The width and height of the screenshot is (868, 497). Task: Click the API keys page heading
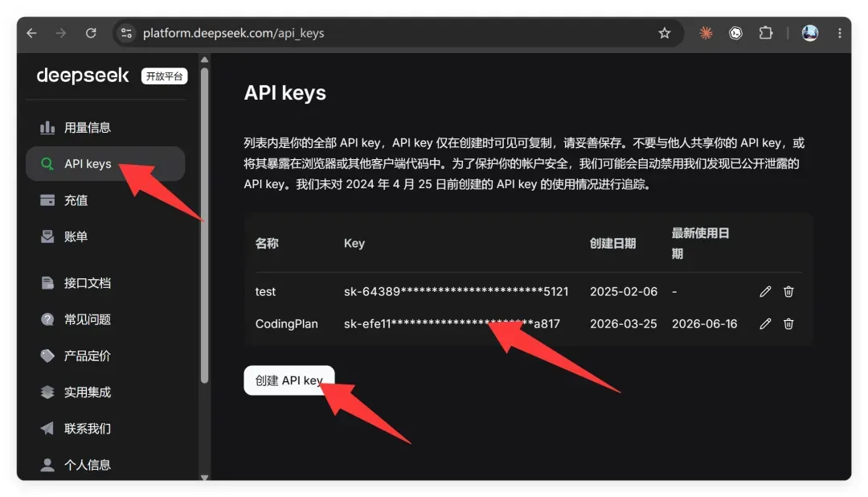point(285,93)
